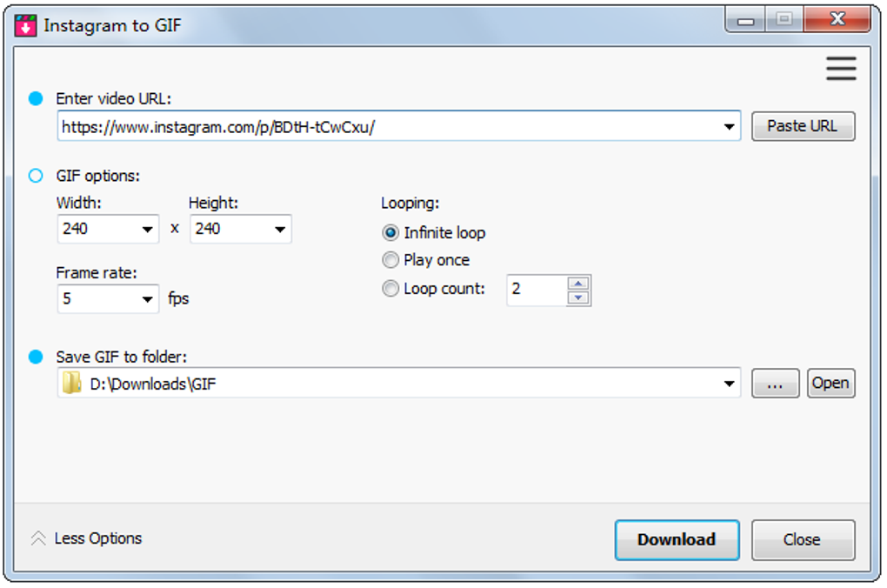Click the folder icon in save path
This screenshot has height=588, width=887.
(x=71, y=383)
